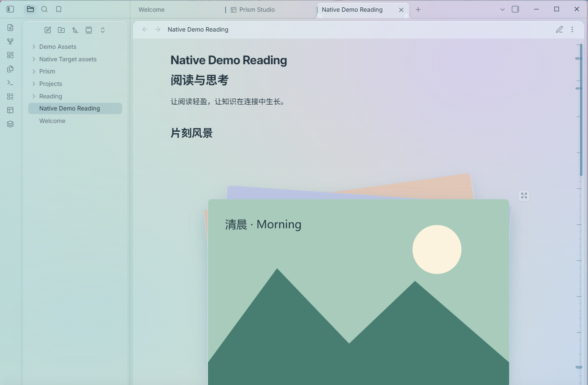Select Native Demo Reading in file tree
Image resolution: width=588 pixels, height=385 pixels.
coord(75,108)
